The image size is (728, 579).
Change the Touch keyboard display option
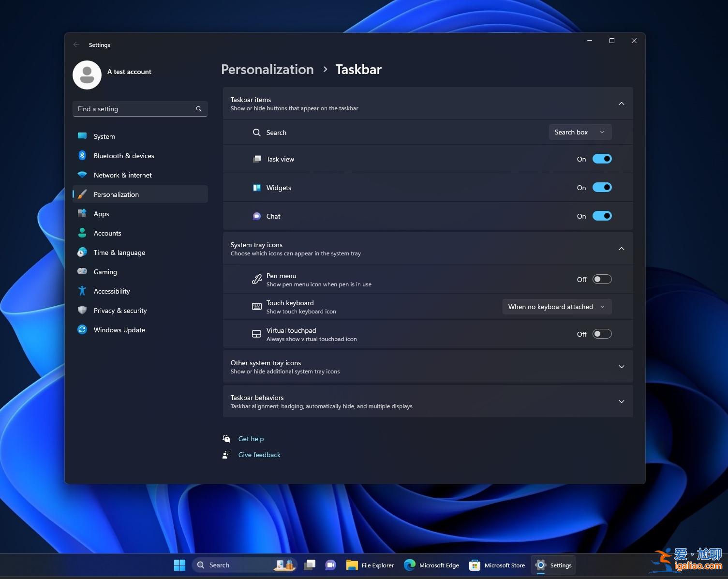click(x=556, y=306)
